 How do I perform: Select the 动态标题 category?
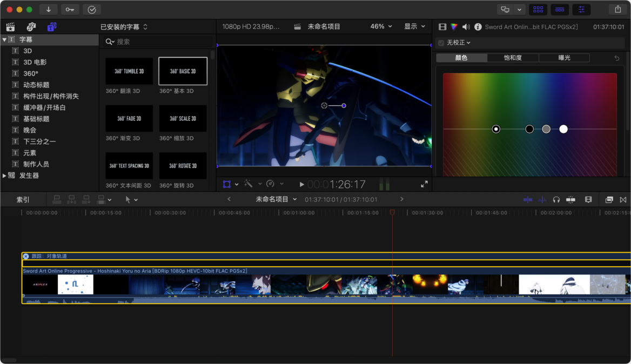click(36, 85)
